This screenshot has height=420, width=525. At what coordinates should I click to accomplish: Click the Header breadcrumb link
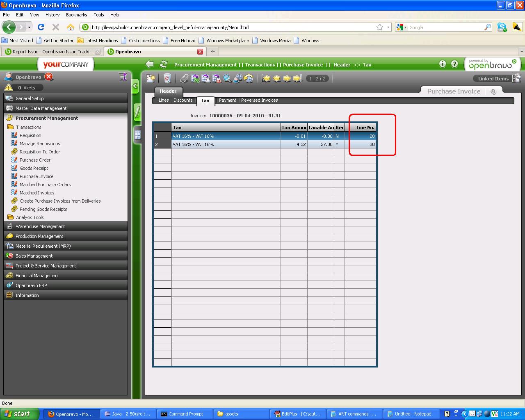342,65
